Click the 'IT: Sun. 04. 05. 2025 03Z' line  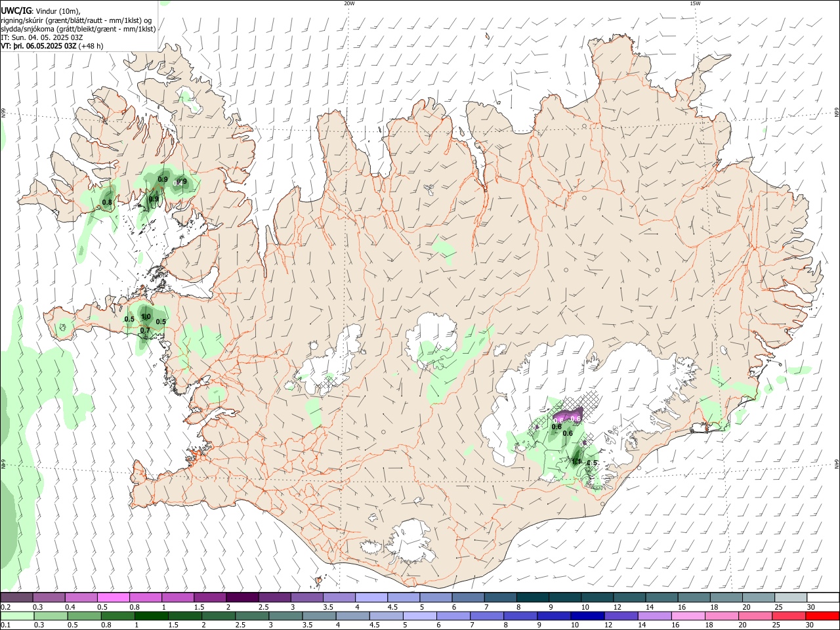tap(42, 37)
